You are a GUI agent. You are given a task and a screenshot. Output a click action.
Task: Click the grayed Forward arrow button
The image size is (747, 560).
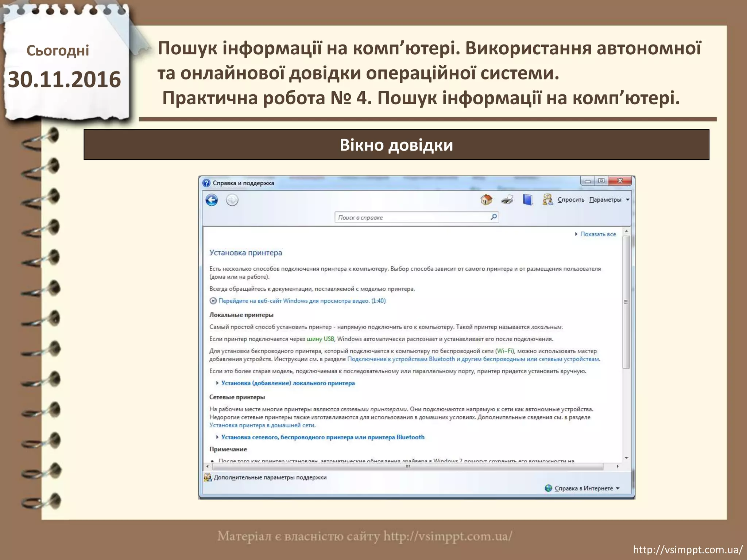point(232,200)
